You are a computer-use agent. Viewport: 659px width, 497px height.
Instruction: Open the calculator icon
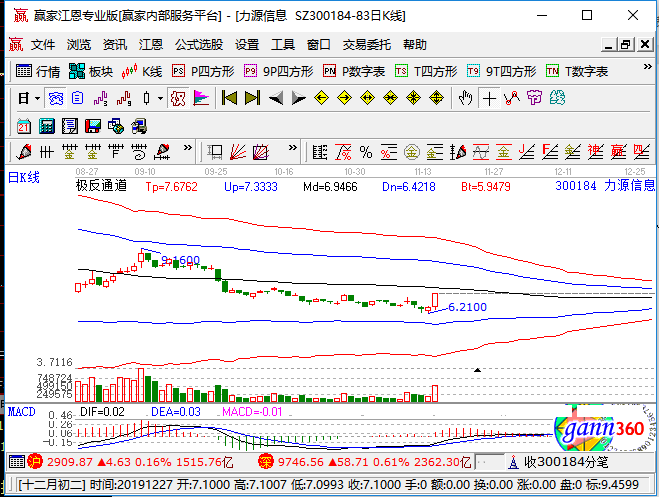coord(47,126)
